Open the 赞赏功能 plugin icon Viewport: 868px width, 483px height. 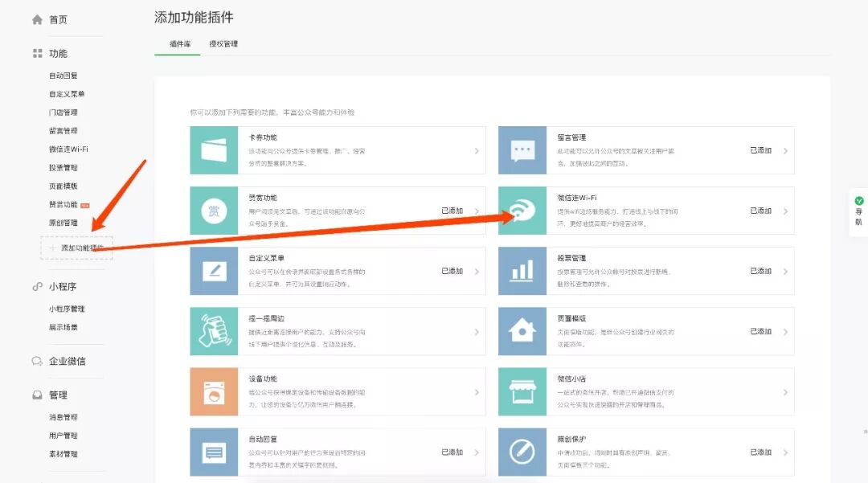pyautogui.click(x=214, y=211)
